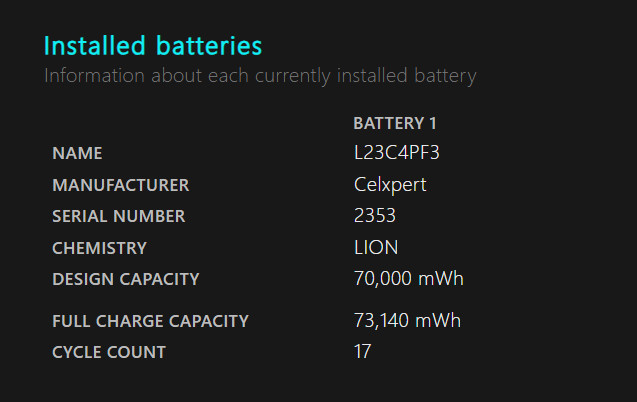The height and width of the screenshot is (402, 637).
Task: Select the serial number 2353
Action: [375, 216]
